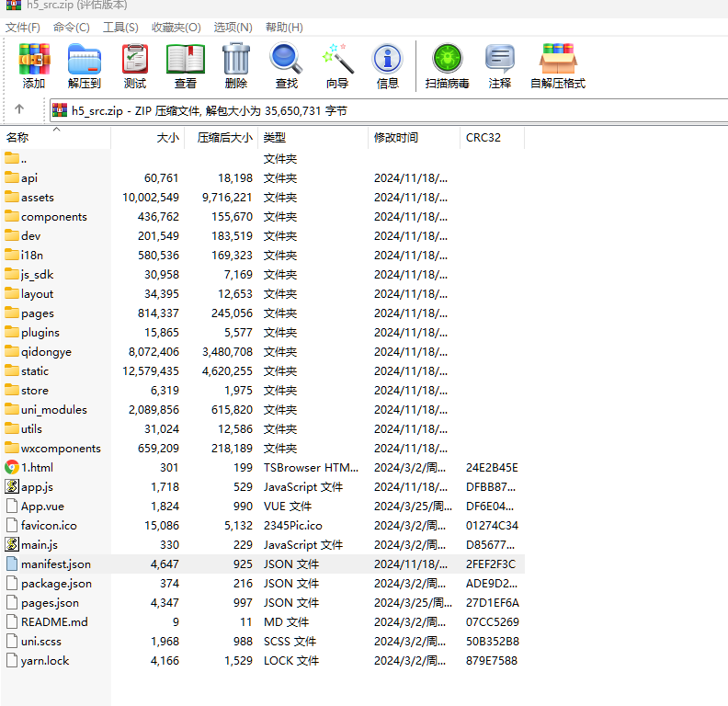Screen dimensions: 728x706
Task: Open the 文件(F) menu
Action: [x=23, y=28]
